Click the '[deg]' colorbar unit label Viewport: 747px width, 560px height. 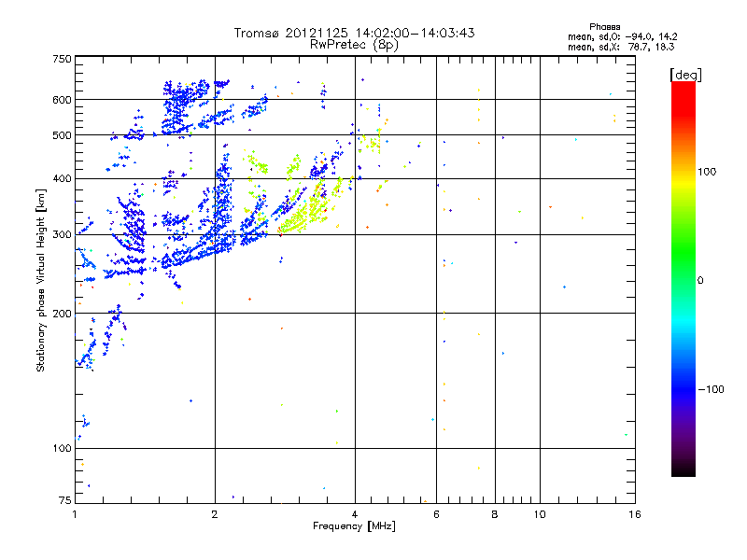pos(685,75)
